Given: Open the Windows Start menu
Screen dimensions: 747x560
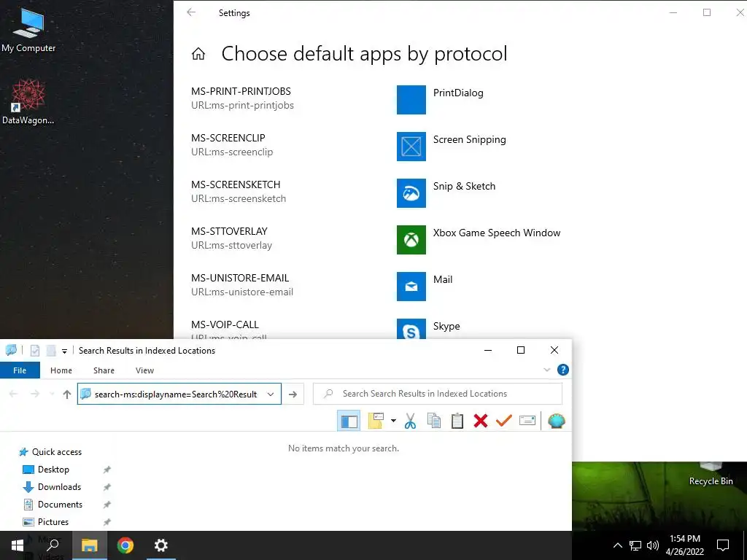Looking at the screenshot, I should coord(18,545).
